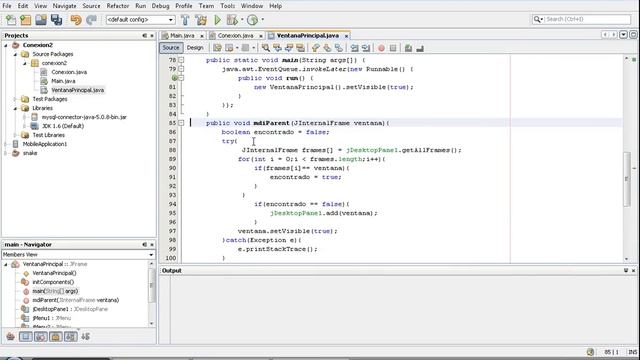640x360 pixels.
Task: Toggle Bookmark in the editor toolbar
Action: pos(339,48)
